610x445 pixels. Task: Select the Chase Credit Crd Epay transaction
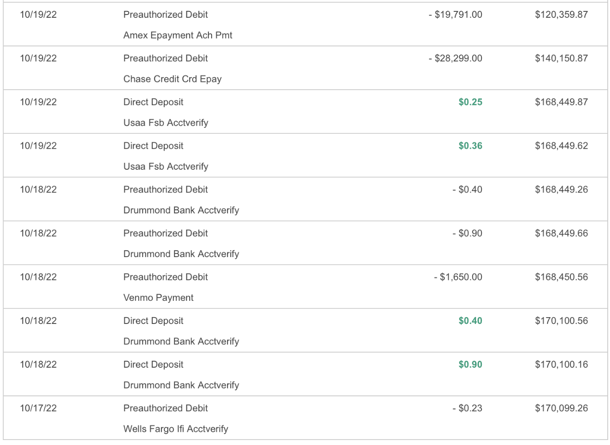pos(305,68)
